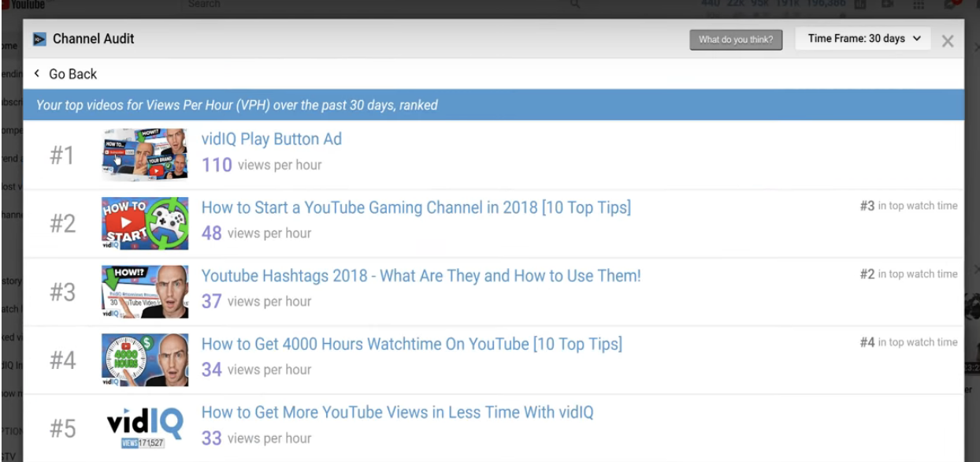The height and width of the screenshot is (462, 980).
Task: Click the #5 rank number
Action: pos(62,429)
